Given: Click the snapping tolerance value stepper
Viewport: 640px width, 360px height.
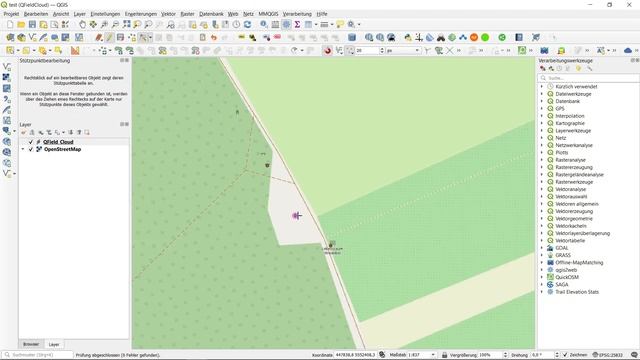Looking at the screenshot, I should click(382, 50).
